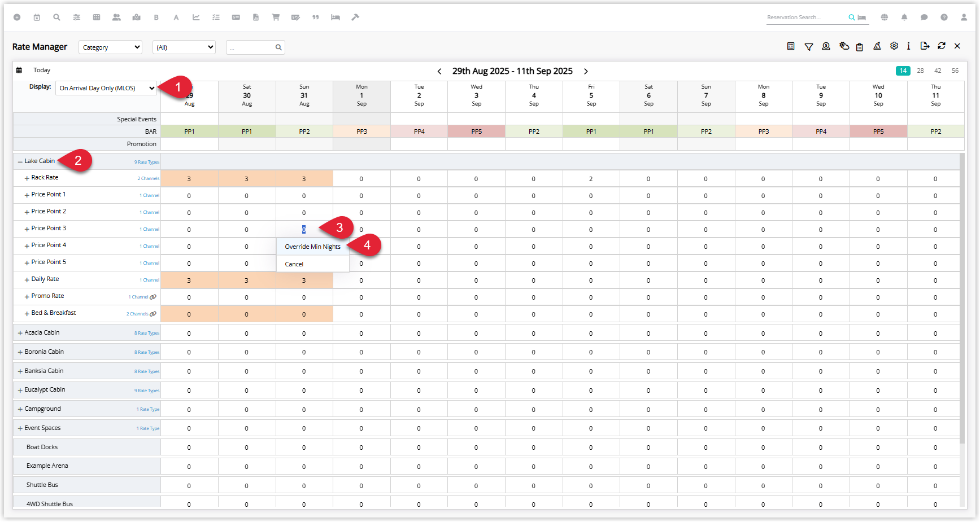The width and height of the screenshot is (980, 522).
Task: Click the information i icon in Rate Manager
Action: pos(909,46)
